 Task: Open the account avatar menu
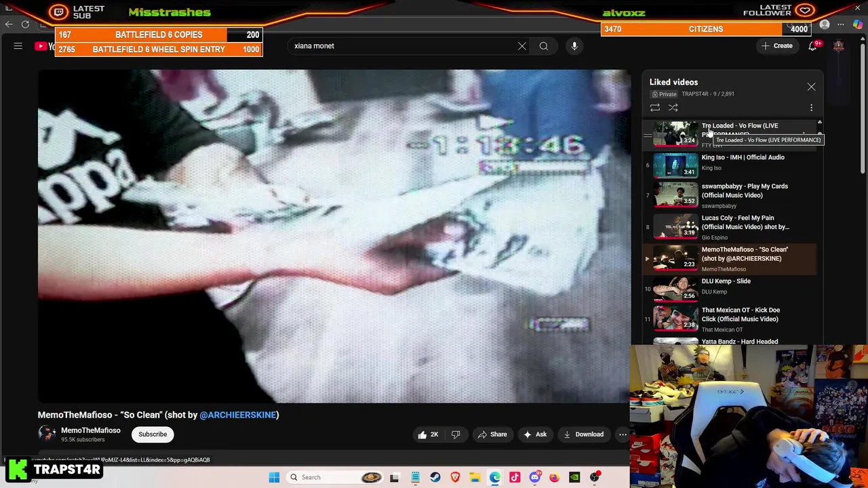click(839, 46)
